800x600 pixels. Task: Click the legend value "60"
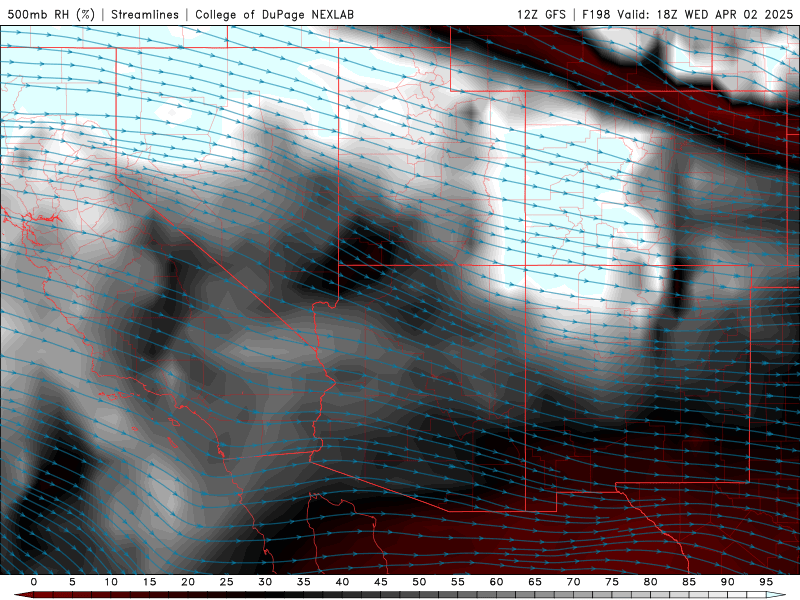click(496, 582)
